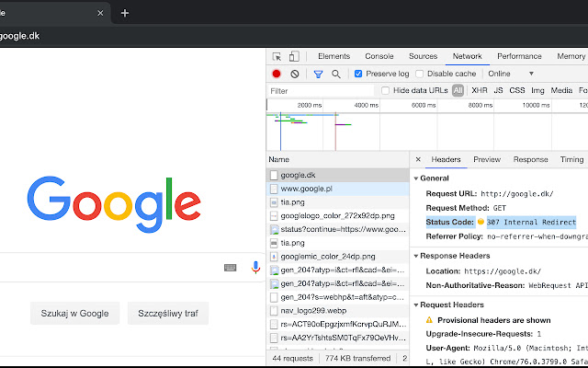Select the Headers detail tab

tap(446, 159)
